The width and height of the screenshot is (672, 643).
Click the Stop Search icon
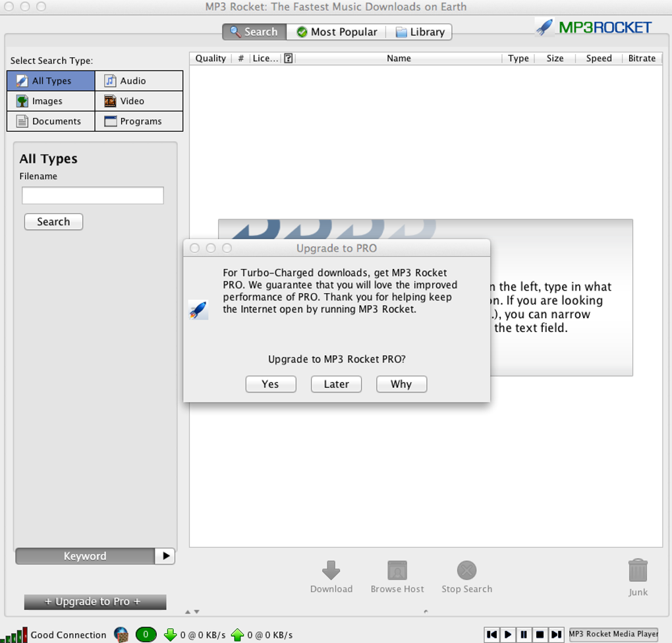[x=466, y=570]
